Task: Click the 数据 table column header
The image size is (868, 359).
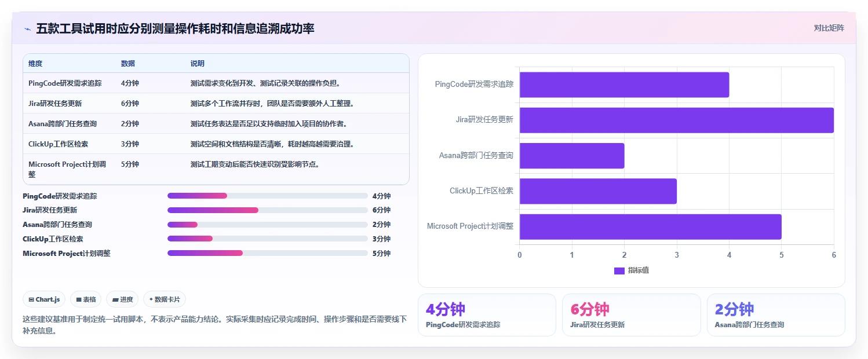Action: point(128,64)
